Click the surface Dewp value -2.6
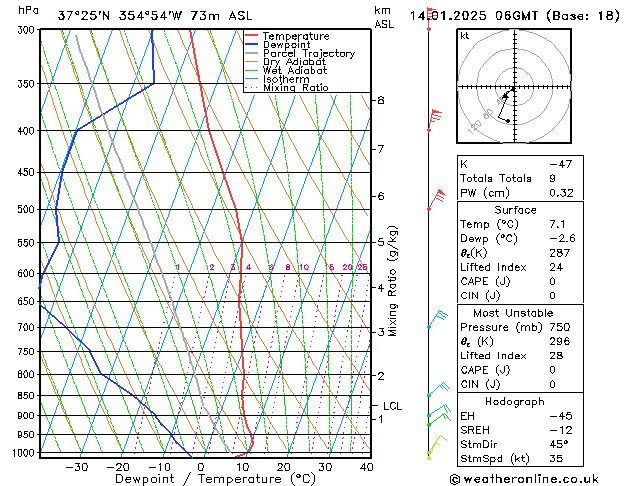The image size is (629, 486). click(562, 239)
